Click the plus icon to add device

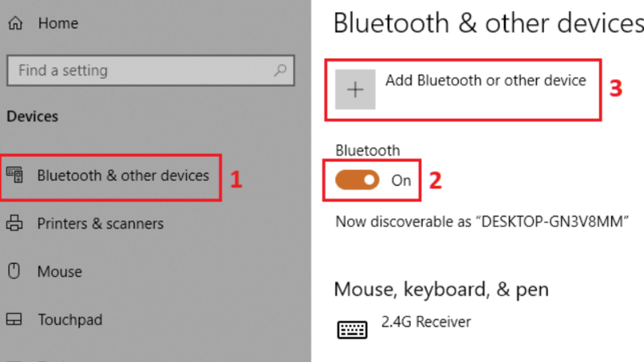pyautogui.click(x=355, y=90)
